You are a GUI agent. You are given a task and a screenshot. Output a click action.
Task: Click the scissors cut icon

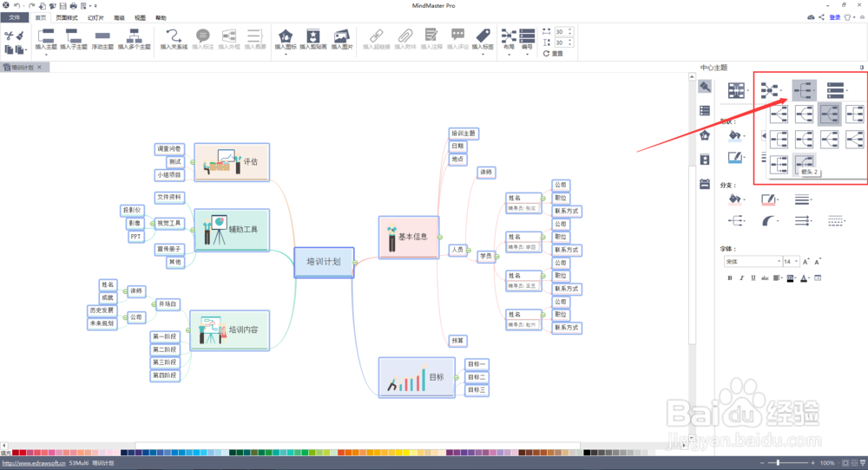point(9,36)
